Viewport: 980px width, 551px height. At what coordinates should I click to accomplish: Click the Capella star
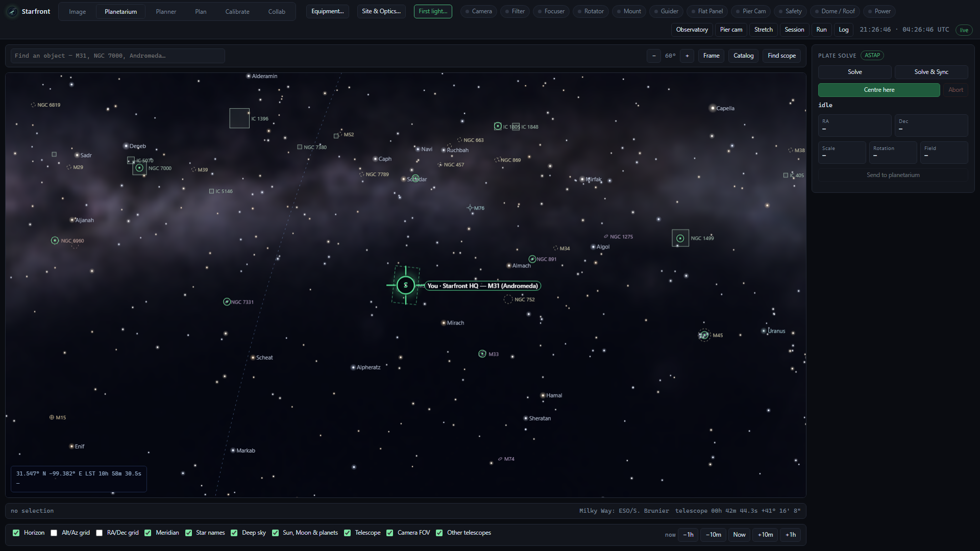(713, 108)
